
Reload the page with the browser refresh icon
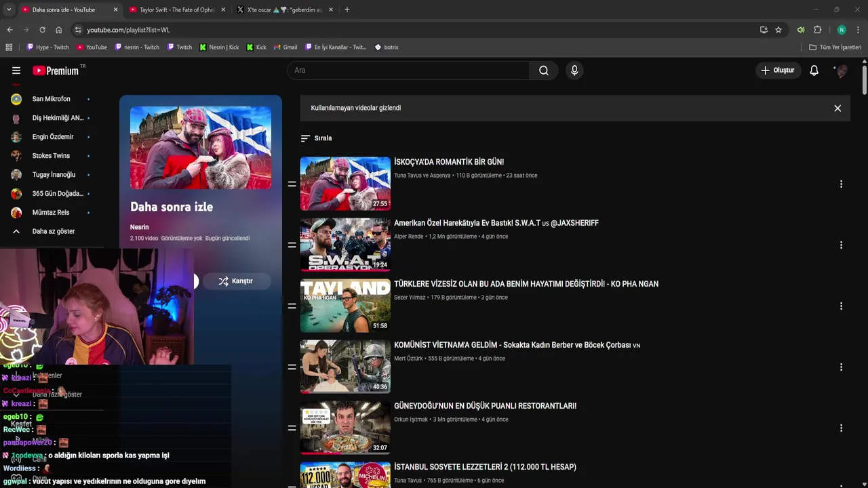click(42, 30)
